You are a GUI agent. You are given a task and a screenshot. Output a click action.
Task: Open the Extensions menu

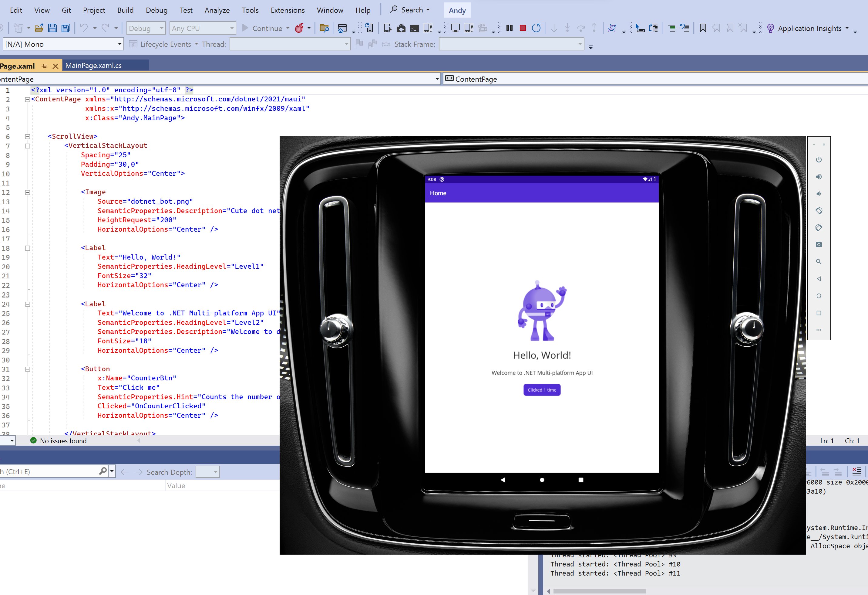(288, 10)
